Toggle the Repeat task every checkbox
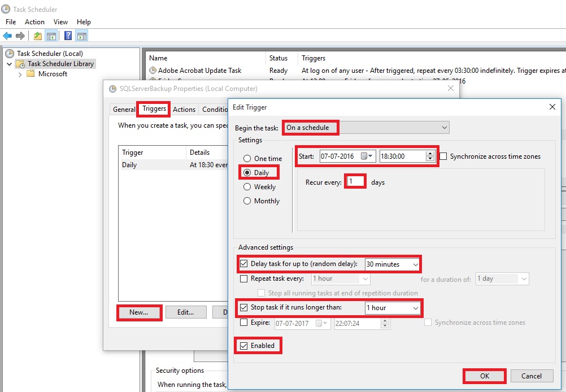This screenshot has height=392, width=566. [243, 278]
